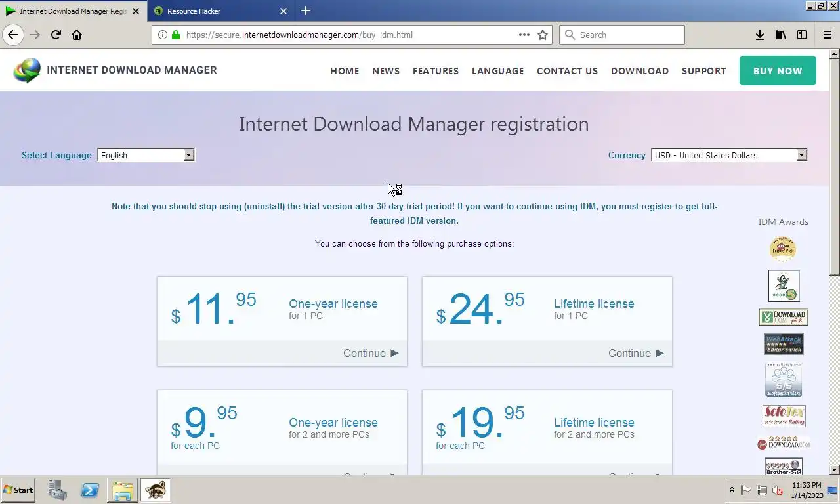Open the Library icon in toolbar
The image size is (840, 504).
click(781, 35)
